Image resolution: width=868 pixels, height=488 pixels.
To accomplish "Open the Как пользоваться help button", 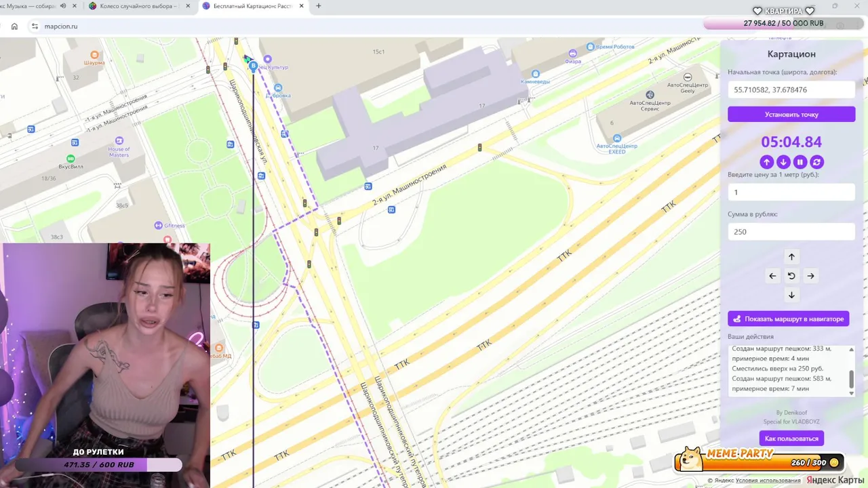I will click(x=791, y=439).
